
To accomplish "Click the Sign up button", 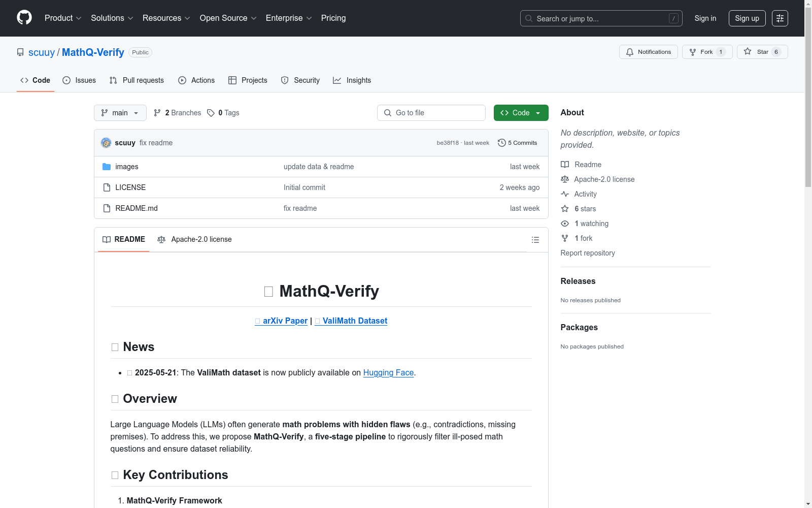I will click(747, 18).
